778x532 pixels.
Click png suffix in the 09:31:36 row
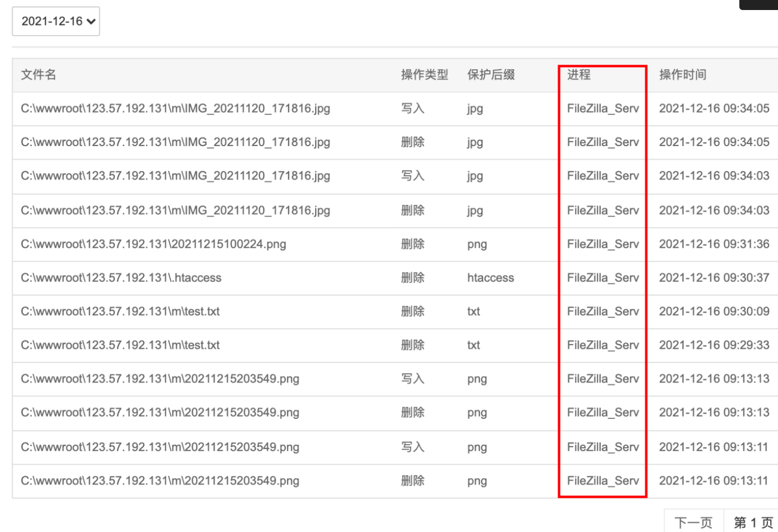[x=477, y=244]
